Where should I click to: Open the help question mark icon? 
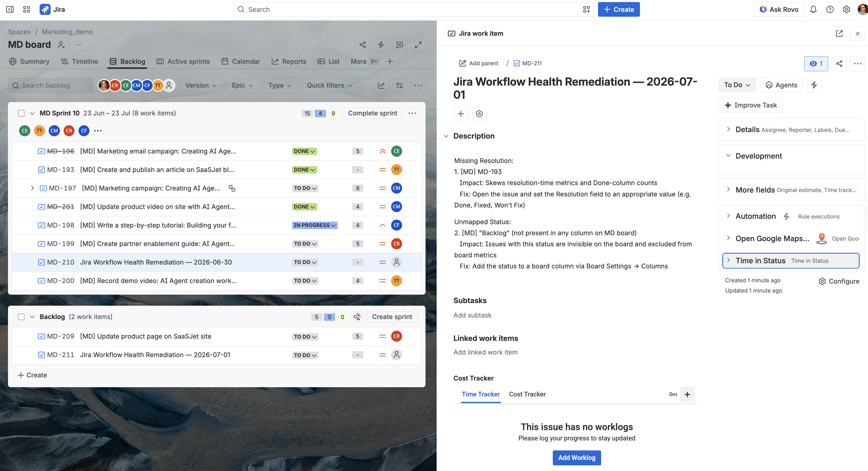click(x=830, y=10)
